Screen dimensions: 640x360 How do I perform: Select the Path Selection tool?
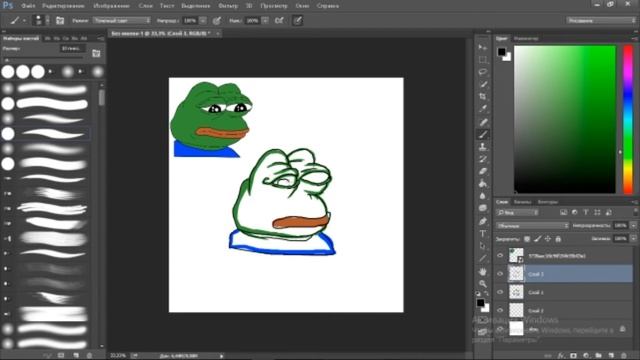(x=483, y=246)
